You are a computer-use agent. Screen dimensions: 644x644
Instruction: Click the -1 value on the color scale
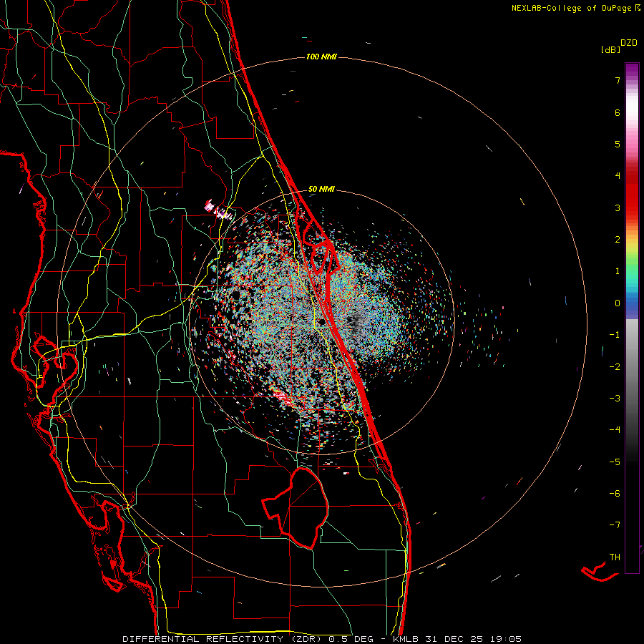615,335
